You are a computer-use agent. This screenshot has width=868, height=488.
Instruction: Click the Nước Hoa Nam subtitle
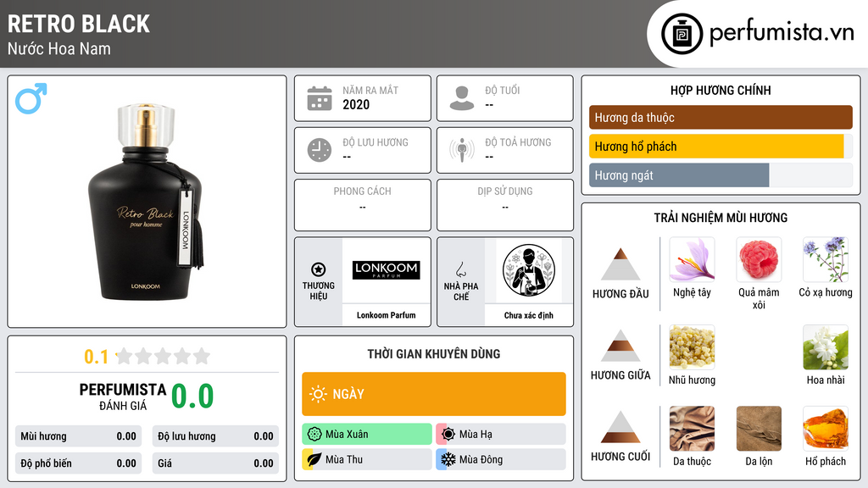[59, 48]
